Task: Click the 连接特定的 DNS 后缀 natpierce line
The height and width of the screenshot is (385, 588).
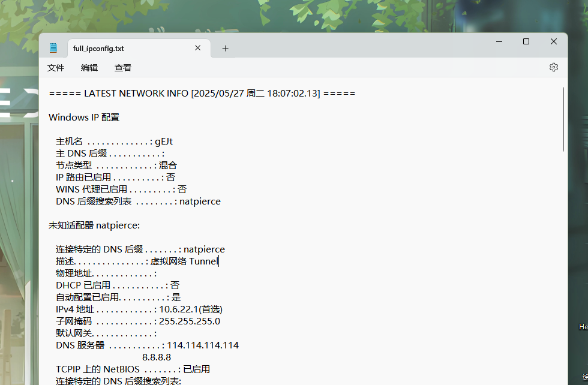Action: [140, 249]
